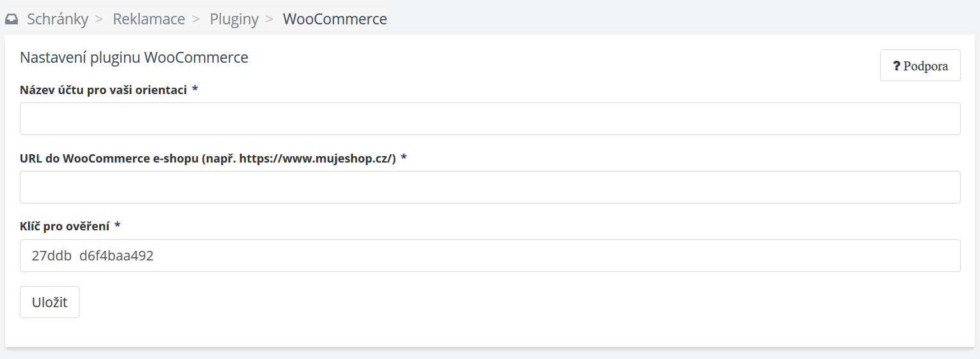Screen dimensions: 980x359
Task: Save settings with the Uložit button
Action: [x=49, y=302]
